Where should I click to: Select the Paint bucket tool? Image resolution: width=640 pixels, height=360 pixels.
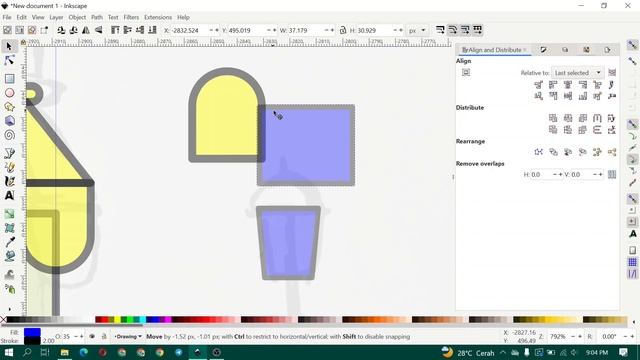click(x=9, y=256)
